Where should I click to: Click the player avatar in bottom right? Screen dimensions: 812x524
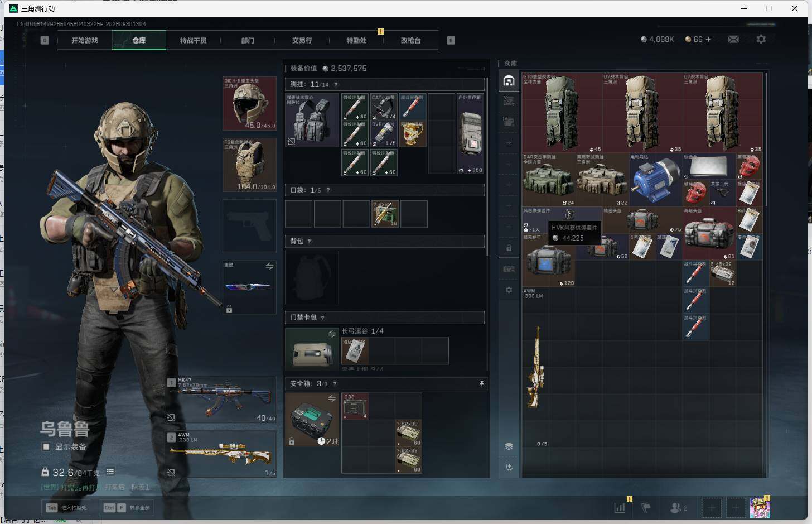tap(760, 508)
